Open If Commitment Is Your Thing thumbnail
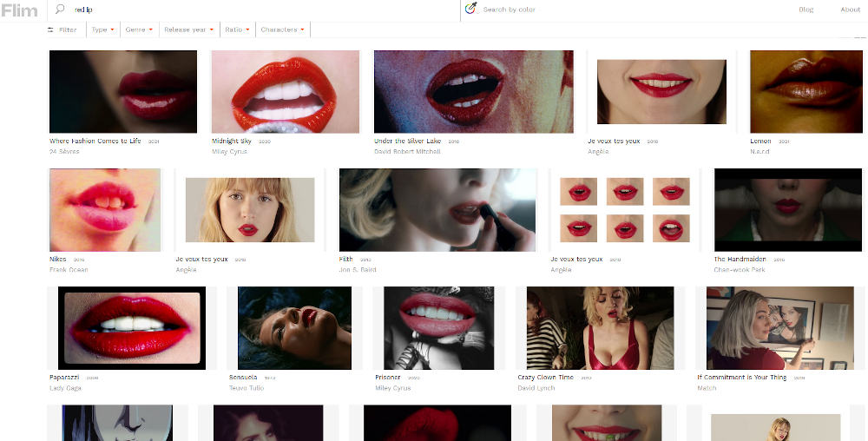 coord(780,328)
